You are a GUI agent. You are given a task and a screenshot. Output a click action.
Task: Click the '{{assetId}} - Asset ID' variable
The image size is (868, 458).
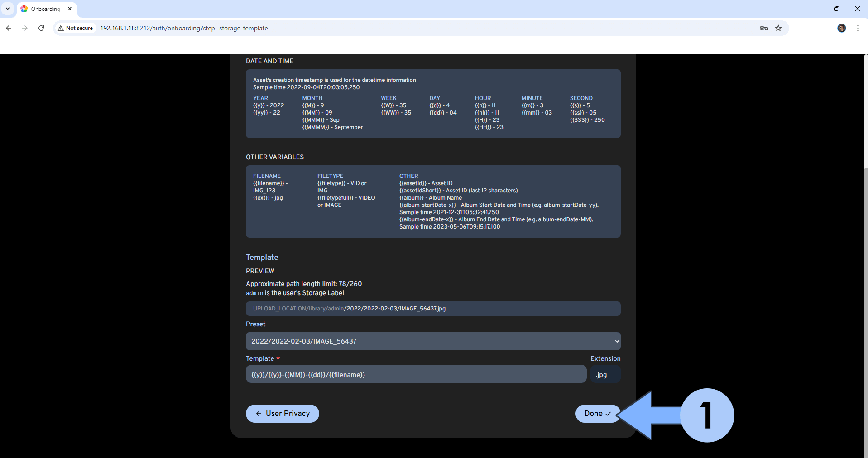point(426,183)
